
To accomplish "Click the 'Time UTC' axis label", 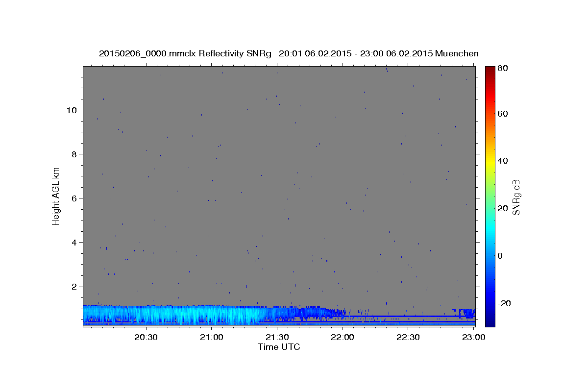I will (x=279, y=347).
